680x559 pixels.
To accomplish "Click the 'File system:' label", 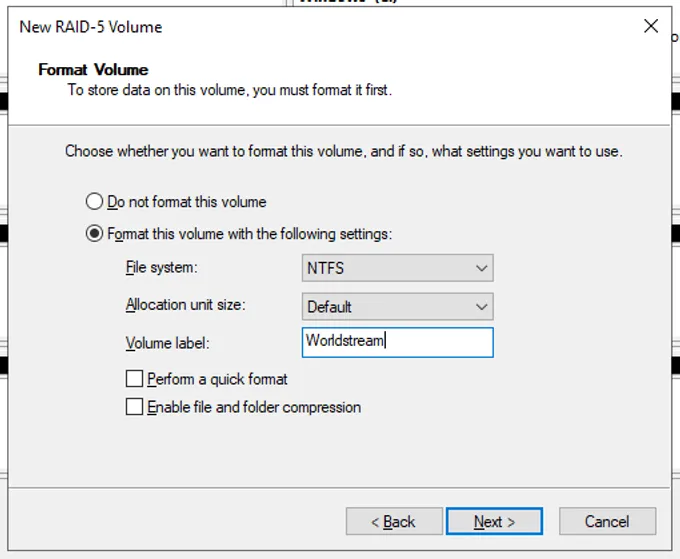I will (x=161, y=268).
